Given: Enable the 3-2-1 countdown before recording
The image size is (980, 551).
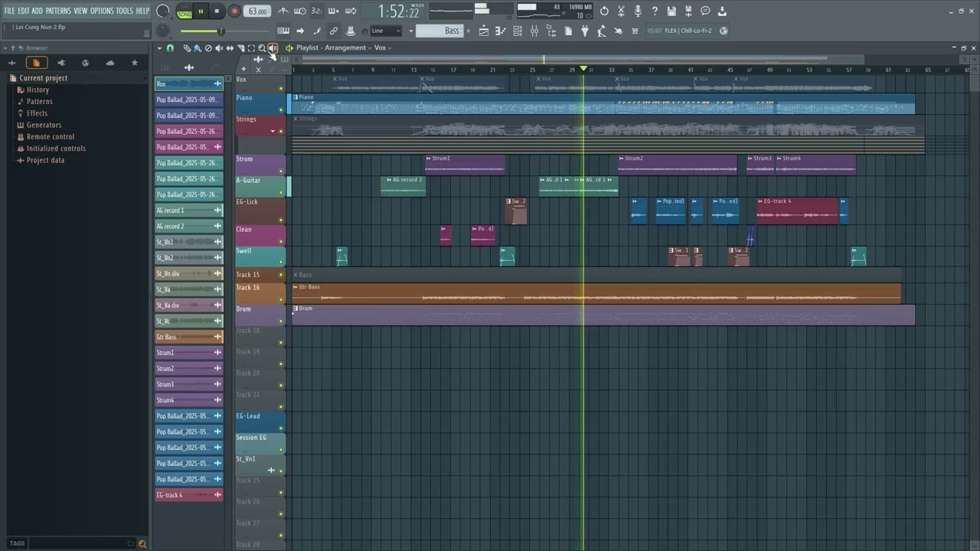Looking at the screenshot, I should point(317,11).
